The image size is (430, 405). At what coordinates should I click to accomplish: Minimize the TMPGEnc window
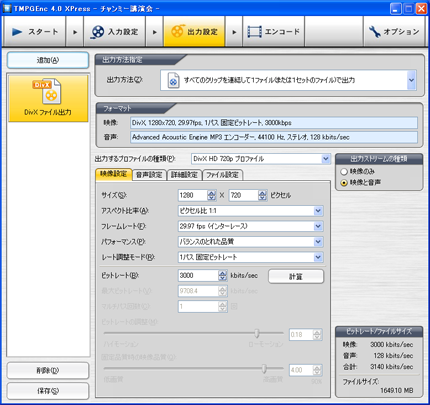click(x=396, y=8)
